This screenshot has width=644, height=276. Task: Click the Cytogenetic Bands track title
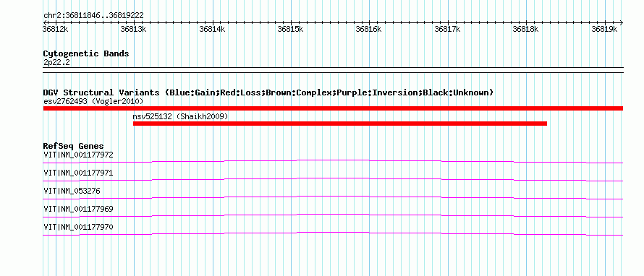click(x=86, y=53)
